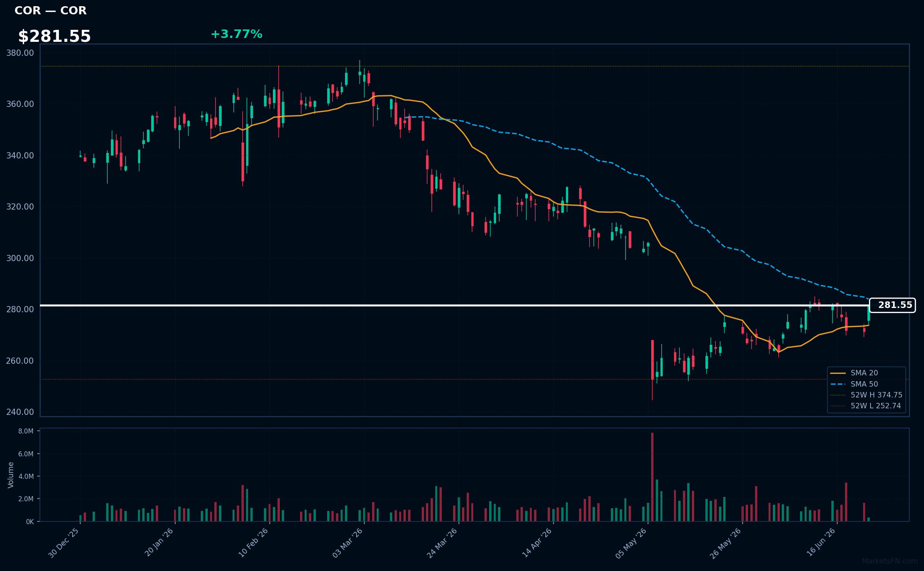The image size is (924, 571).
Task: Select the "SMA 20" legend label
Action: [x=864, y=373]
